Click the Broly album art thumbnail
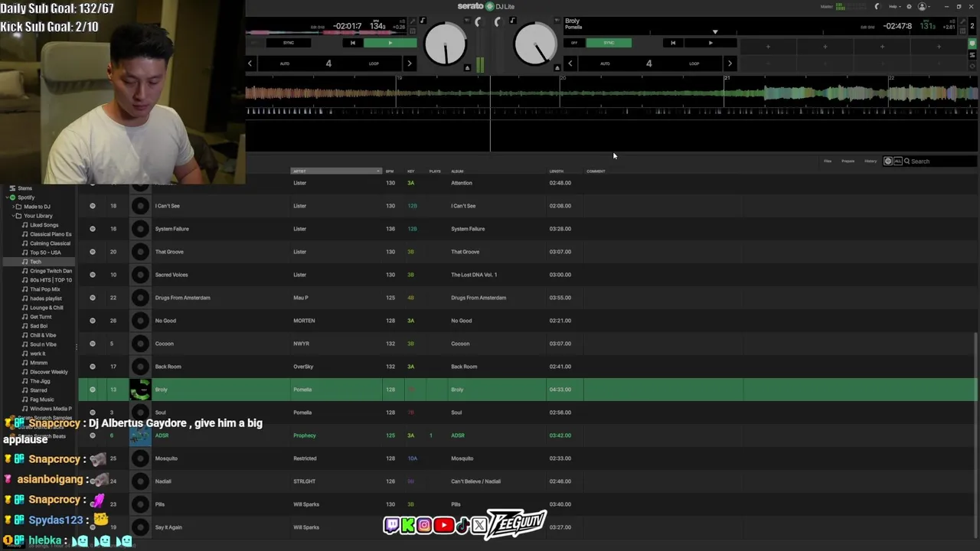The image size is (980, 551). pyautogui.click(x=140, y=390)
